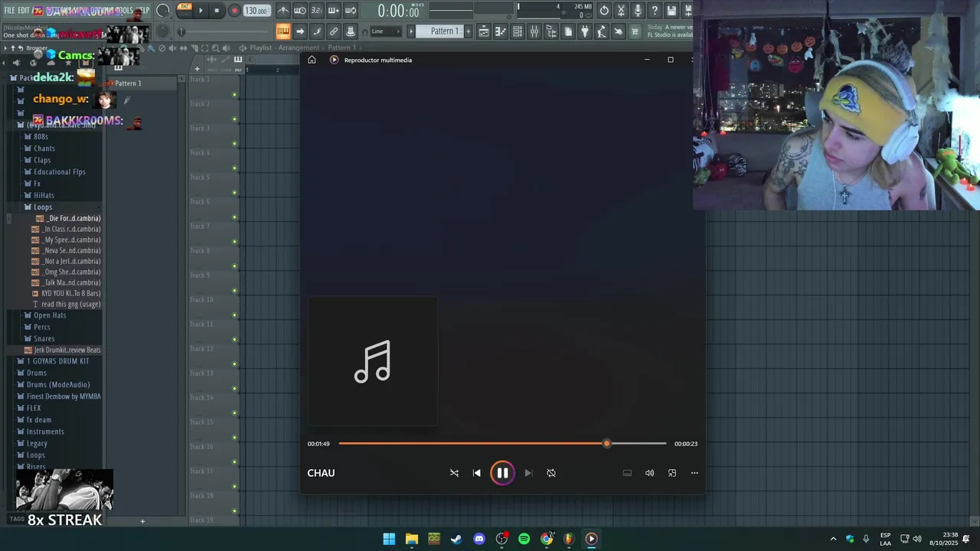This screenshot has height=551, width=980.
Task: Open the Playlist view icon
Action: [484, 31]
